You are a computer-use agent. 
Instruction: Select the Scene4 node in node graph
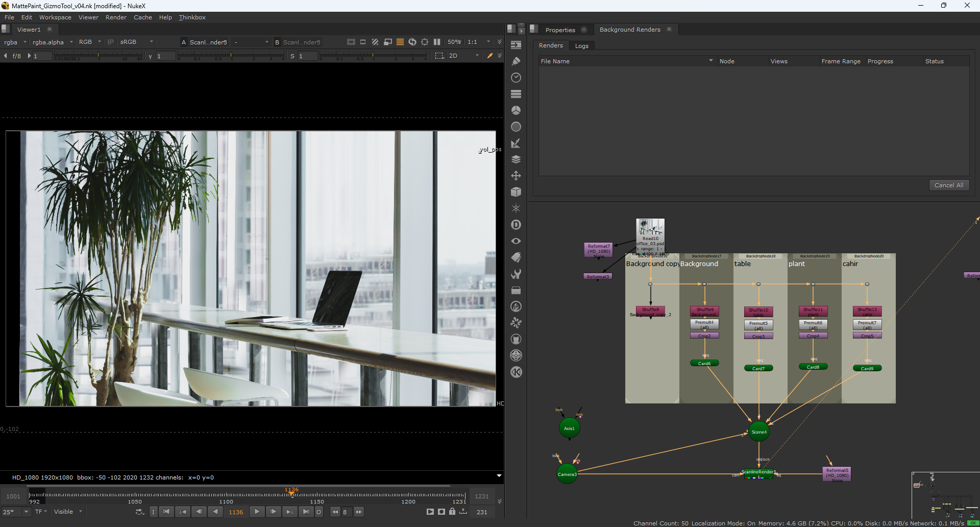coord(758,432)
